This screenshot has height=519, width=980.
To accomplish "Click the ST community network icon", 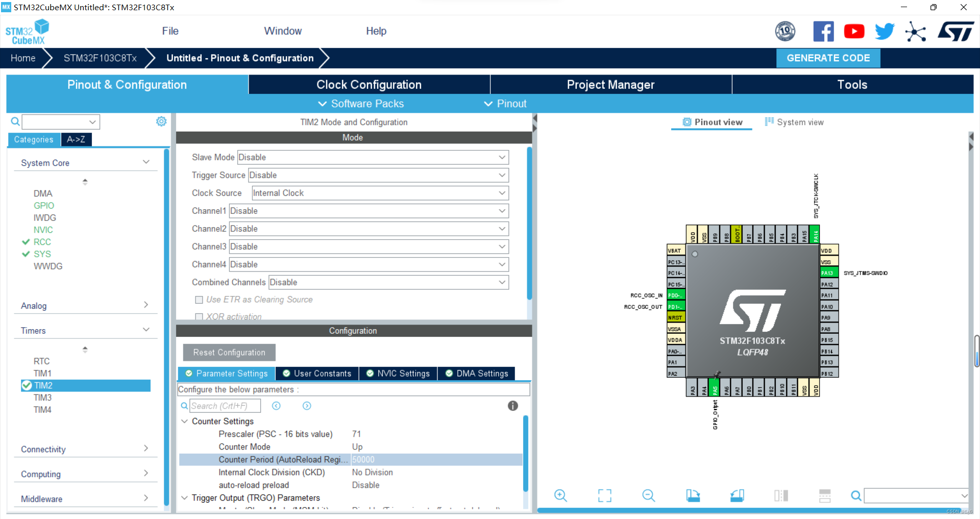I will point(916,32).
